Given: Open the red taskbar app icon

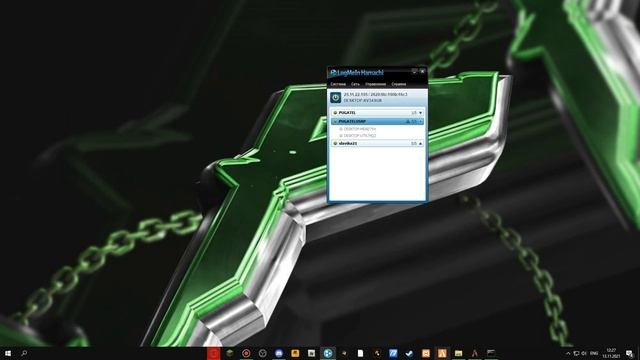Looking at the screenshot, I should [x=213, y=353].
